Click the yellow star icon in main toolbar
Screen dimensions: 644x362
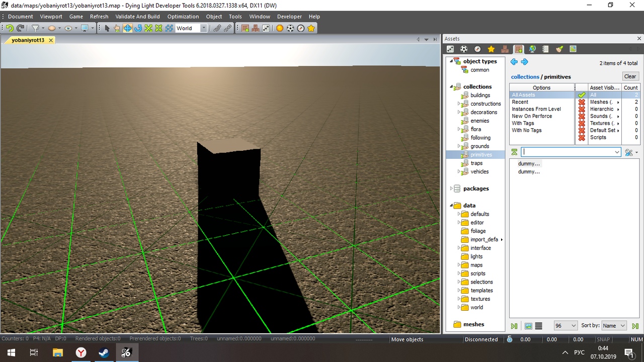click(x=311, y=28)
